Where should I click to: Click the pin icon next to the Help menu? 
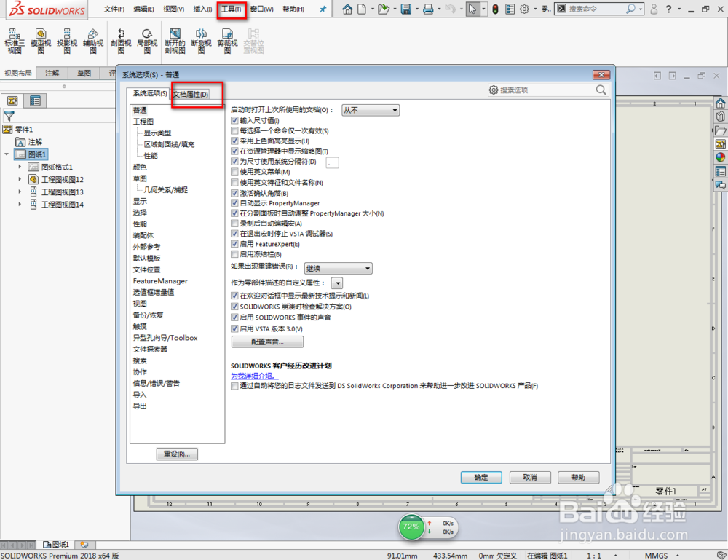coord(323,9)
